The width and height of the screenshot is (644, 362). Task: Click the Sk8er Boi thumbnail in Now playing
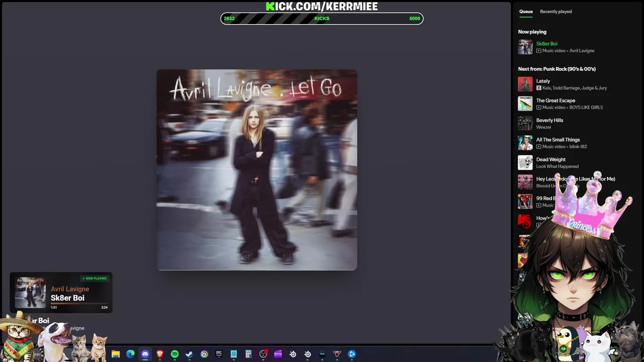point(525,47)
